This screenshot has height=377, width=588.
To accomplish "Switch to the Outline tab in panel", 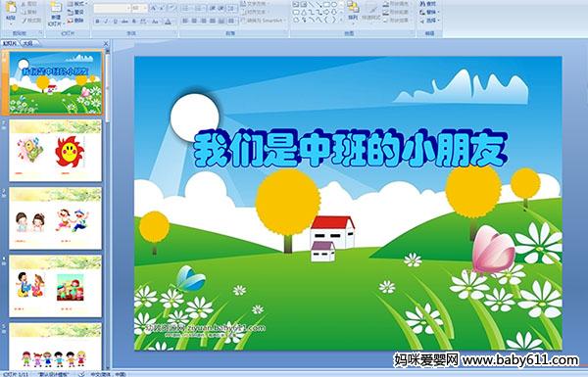I will coord(27,43).
